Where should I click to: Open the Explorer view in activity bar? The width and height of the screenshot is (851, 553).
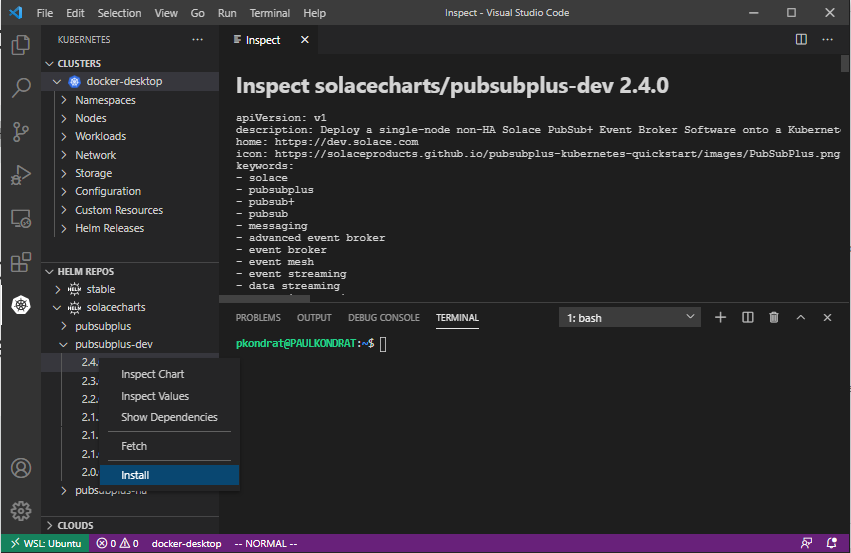pyautogui.click(x=20, y=45)
